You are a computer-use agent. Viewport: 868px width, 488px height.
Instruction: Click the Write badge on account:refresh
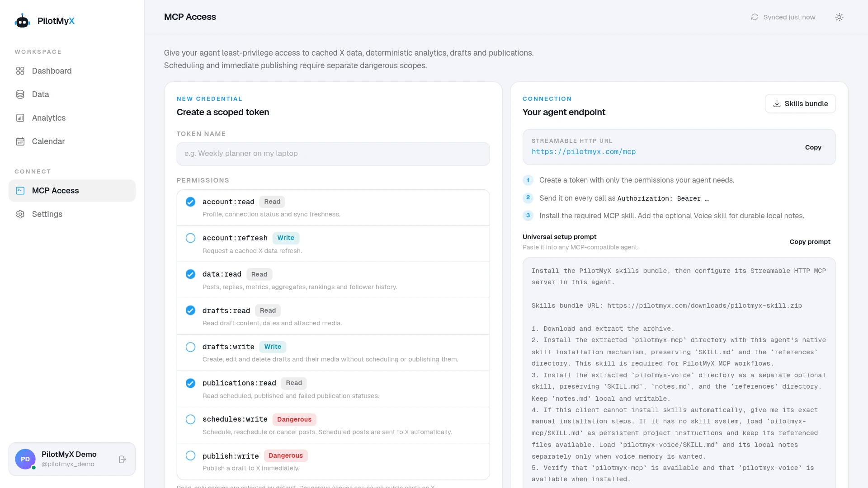tap(286, 238)
